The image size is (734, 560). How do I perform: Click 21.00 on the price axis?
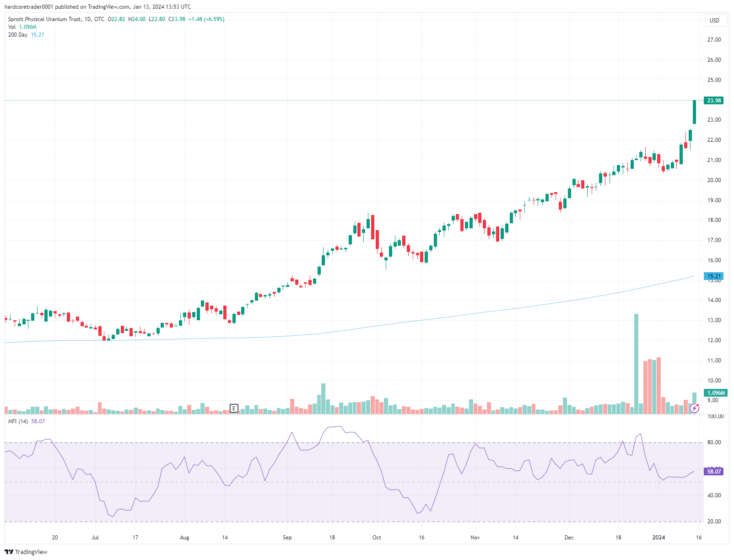(x=714, y=160)
